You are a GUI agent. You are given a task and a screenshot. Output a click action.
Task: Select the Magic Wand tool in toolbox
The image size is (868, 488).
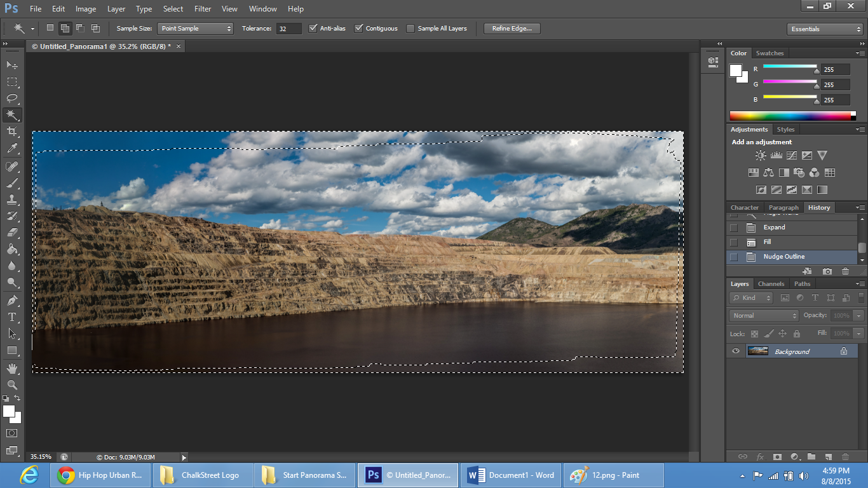[x=12, y=115]
